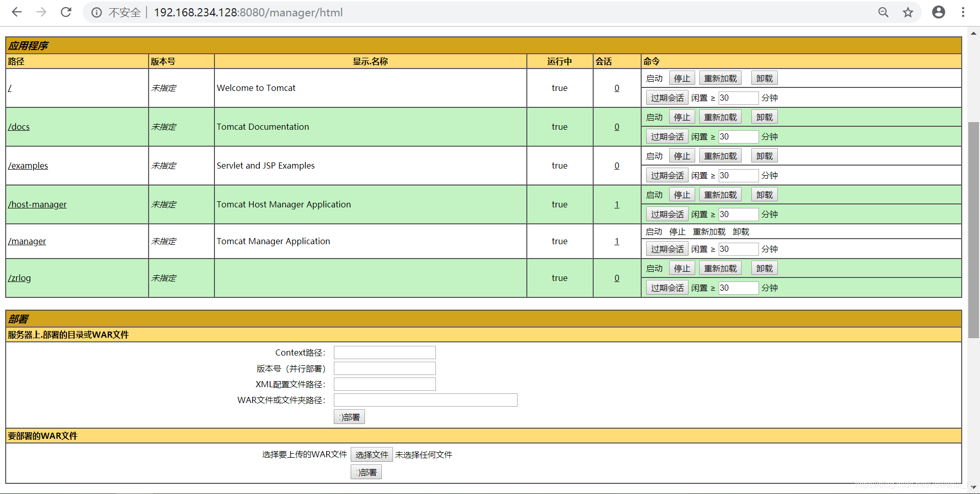Click the browser forward arrow
The width and height of the screenshot is (980, 494).
tap(41, 12)
